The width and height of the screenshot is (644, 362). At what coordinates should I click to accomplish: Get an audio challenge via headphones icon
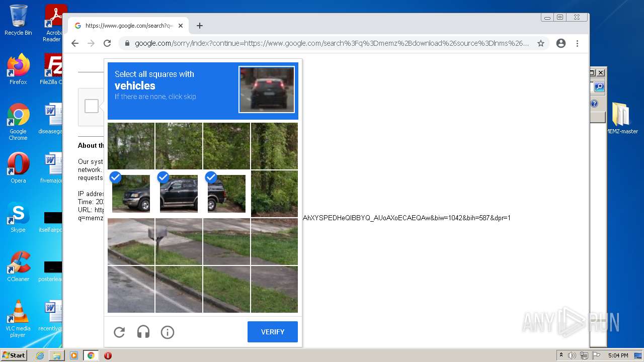[143, 332]
